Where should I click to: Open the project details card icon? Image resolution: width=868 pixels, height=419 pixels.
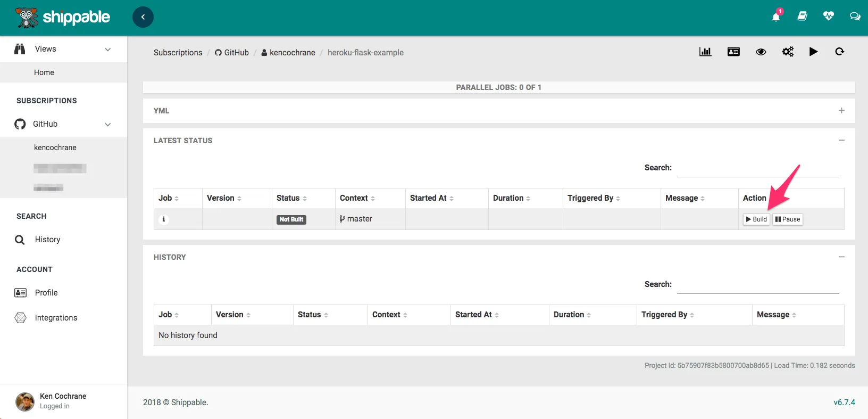tap(733, 52)
